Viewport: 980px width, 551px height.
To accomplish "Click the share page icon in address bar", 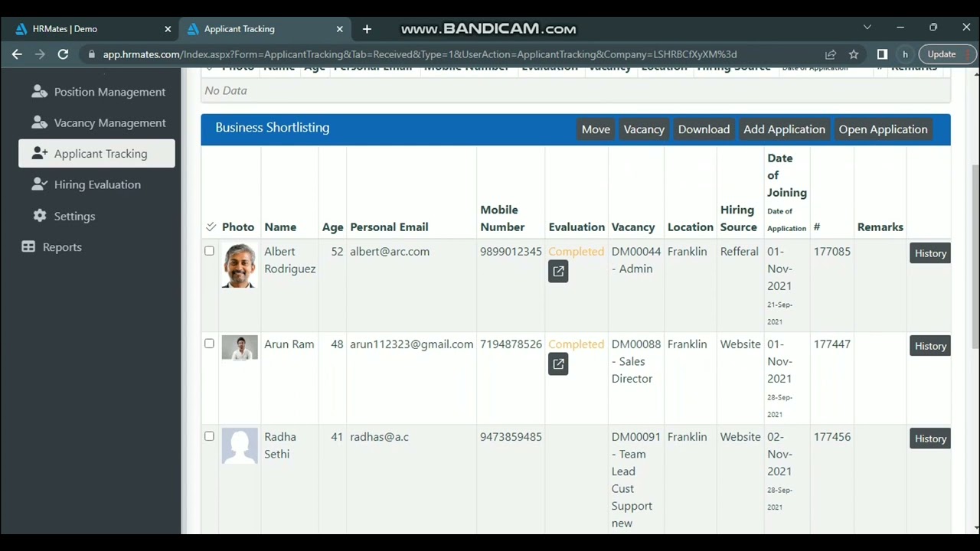I will coord(830,54).
